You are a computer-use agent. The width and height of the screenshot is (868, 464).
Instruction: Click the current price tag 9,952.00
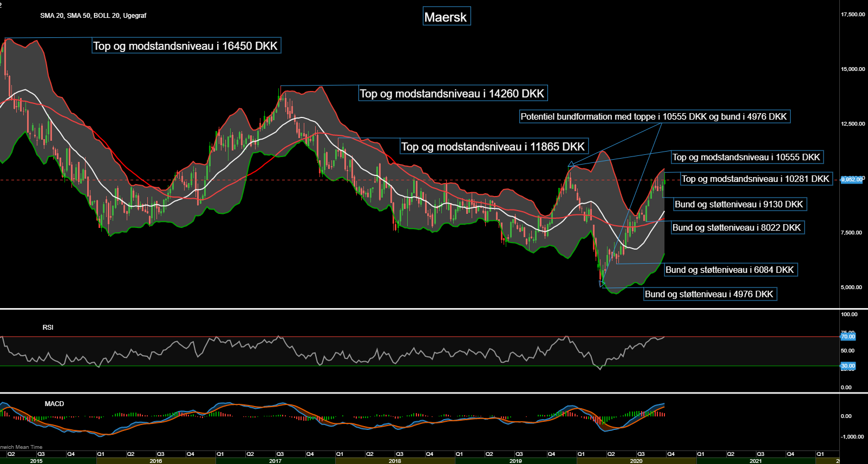852,179
